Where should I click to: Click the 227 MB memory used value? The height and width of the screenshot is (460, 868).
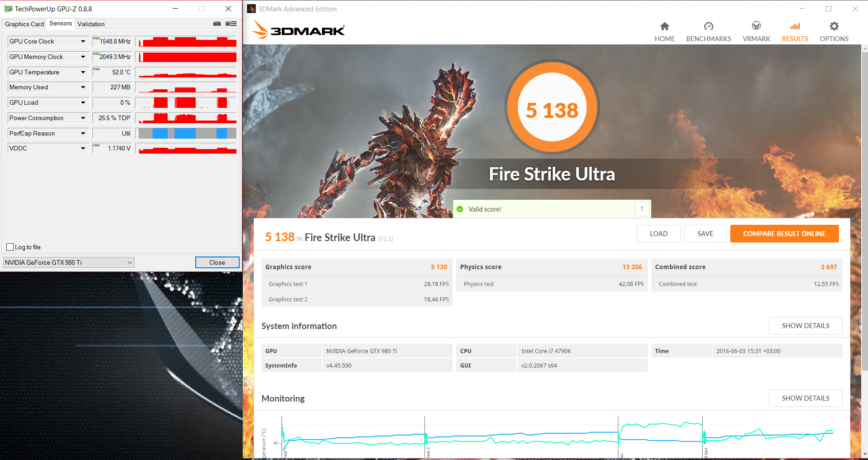[112, 87]
